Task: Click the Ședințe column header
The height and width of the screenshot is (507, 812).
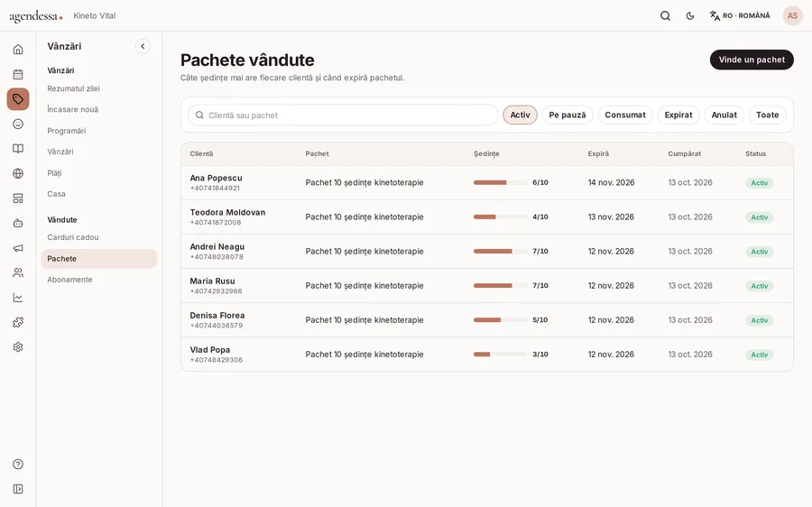Action: click(486, 153)
